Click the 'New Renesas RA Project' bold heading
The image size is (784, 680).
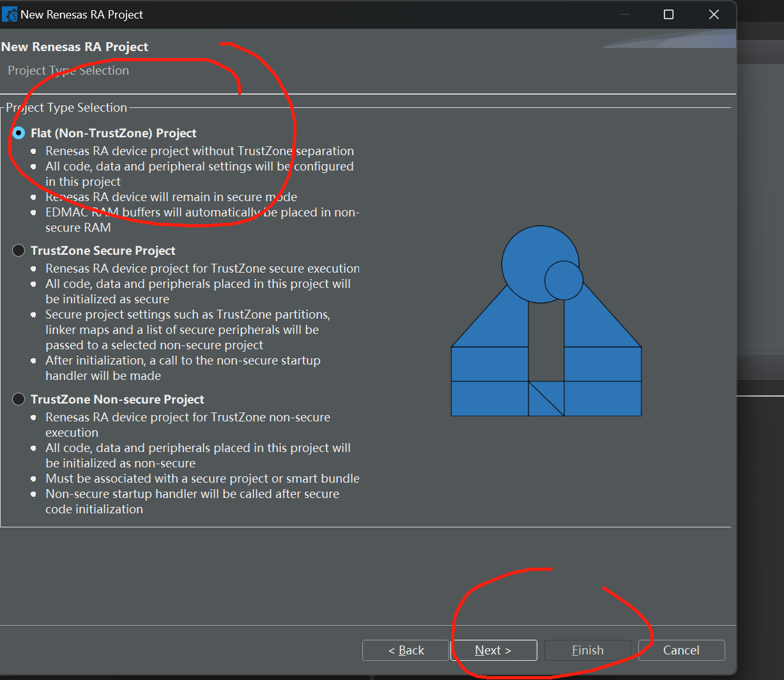pyautogui.click(x=75, y=47)
